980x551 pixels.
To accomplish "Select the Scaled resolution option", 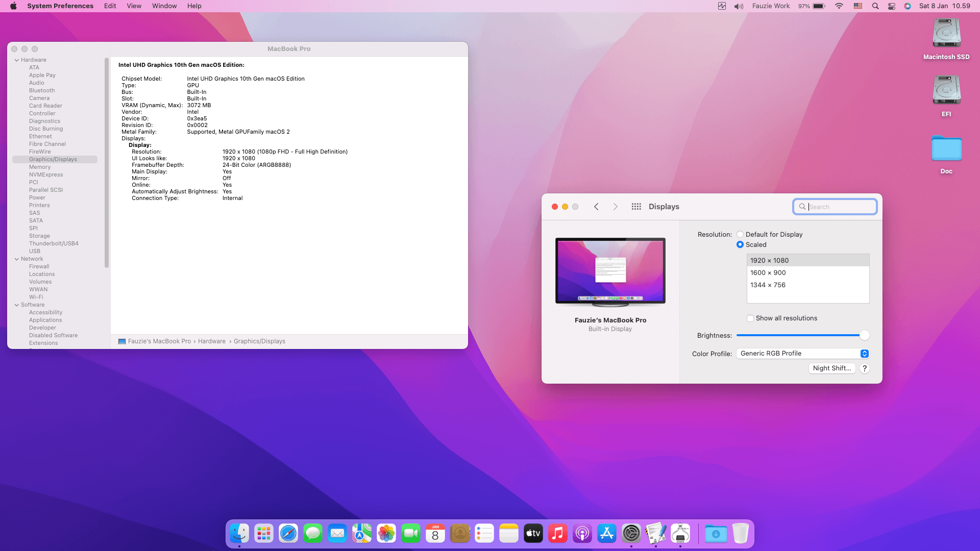I will coord(740,245).
